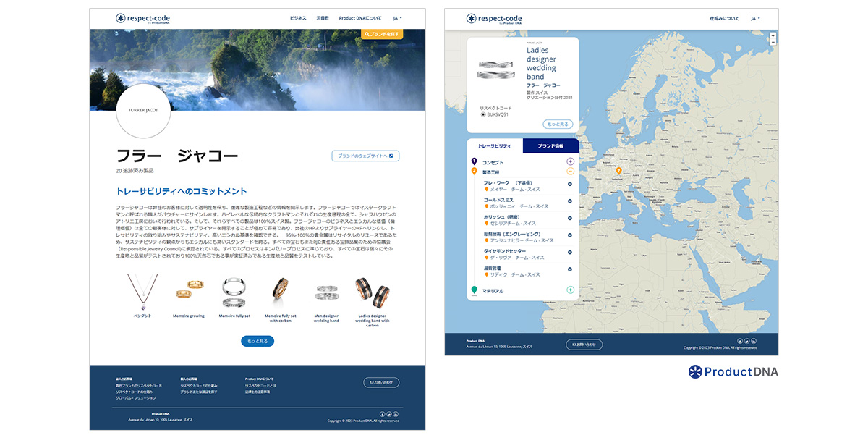This screenshot has width=868, height=443.
Task: Expand the コンセプト section plus icon
Action: [x=570, y=161]
